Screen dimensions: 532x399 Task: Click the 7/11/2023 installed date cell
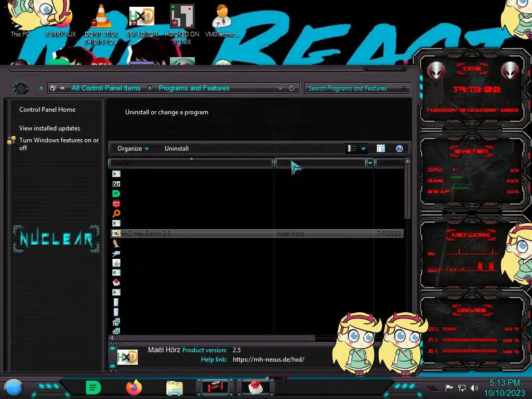click(389, 234)
